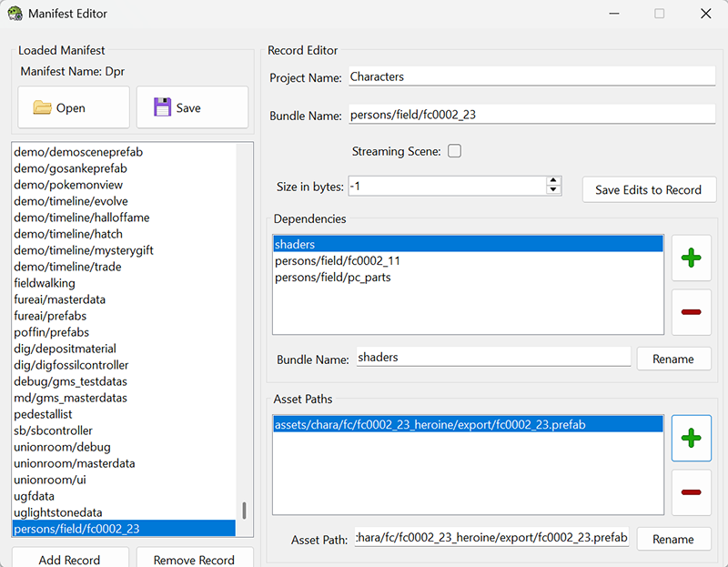Click the manifest list vertical scrollbar

tap(244, 511)
